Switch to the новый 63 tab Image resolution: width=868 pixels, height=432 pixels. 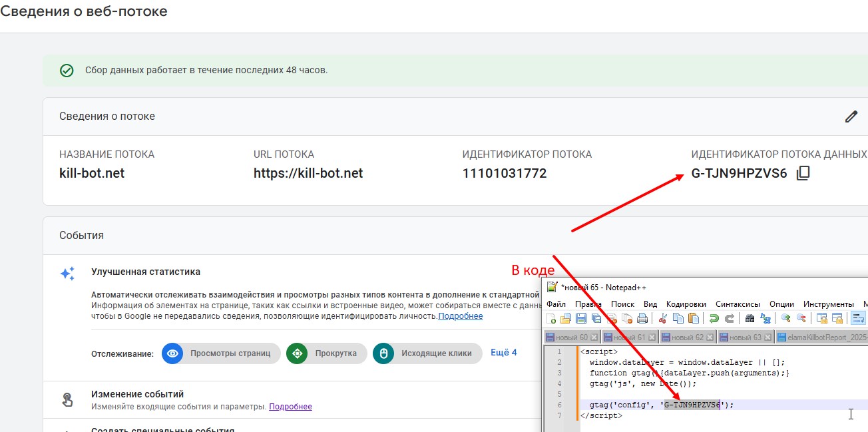point(746,337)
